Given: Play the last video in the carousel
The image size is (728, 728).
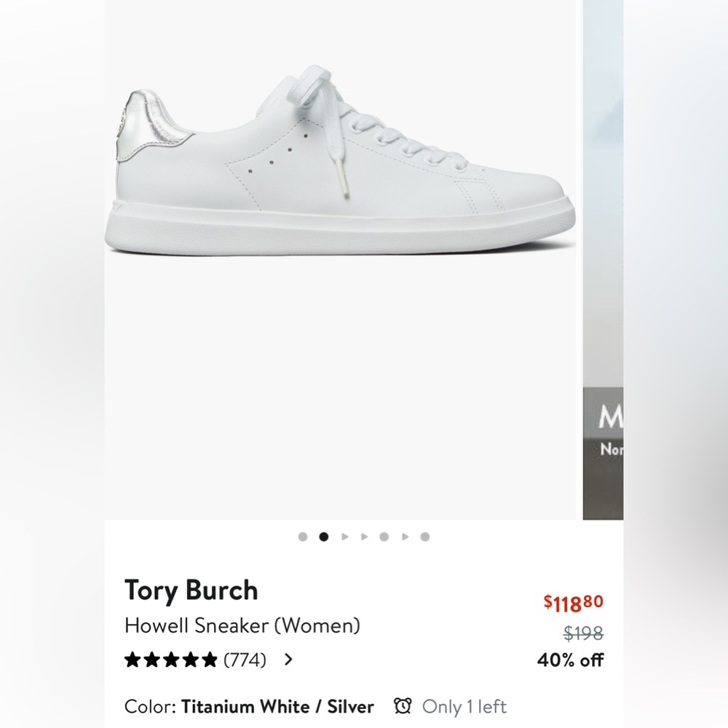Looking at the screenshot, I should pos(404,536).
